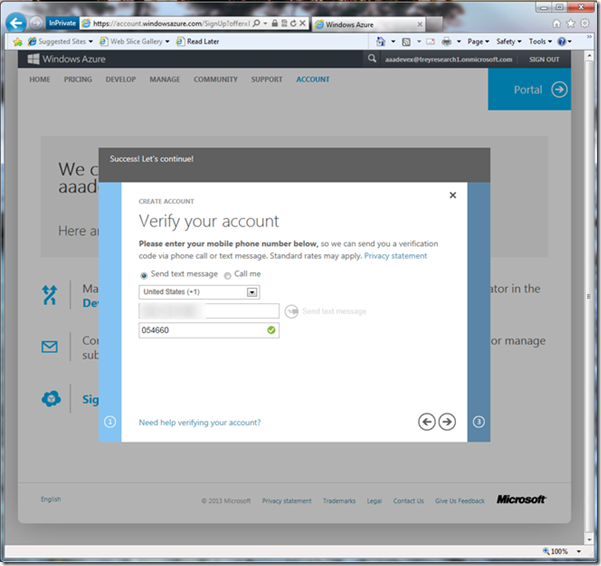Click the Windows Azure logo

click(x=66, y=59)
